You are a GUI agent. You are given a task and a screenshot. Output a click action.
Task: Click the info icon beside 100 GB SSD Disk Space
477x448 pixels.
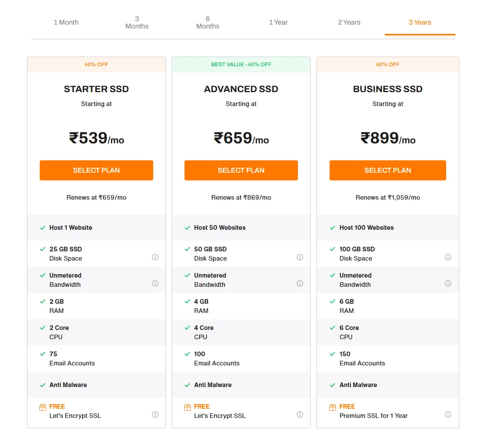click(448, 257)
